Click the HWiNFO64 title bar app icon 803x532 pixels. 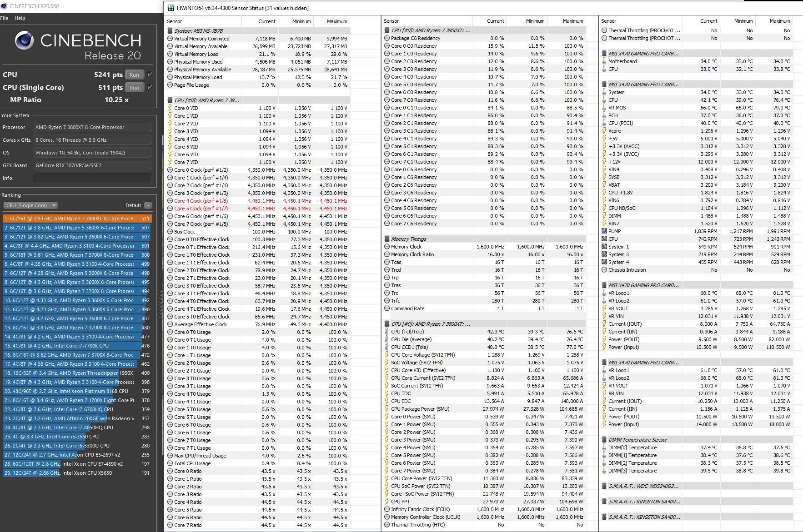(x=171, y=8)
